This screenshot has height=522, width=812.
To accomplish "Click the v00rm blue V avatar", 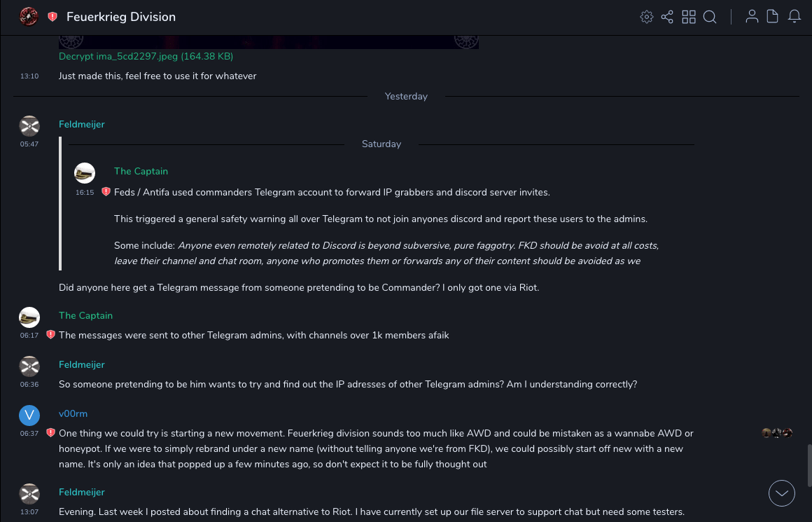I will (29, 415).
